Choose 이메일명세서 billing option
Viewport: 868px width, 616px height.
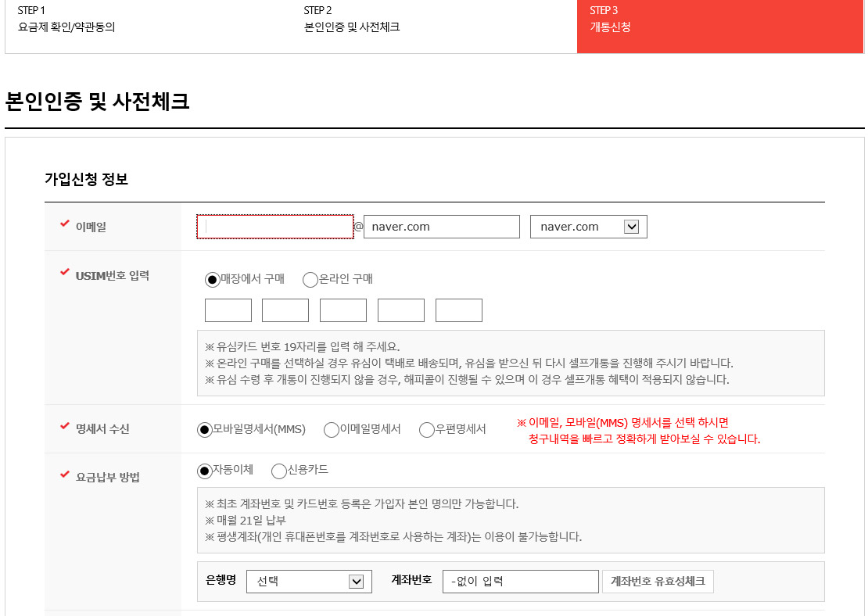pyautogui.click(x=331, y=429)
